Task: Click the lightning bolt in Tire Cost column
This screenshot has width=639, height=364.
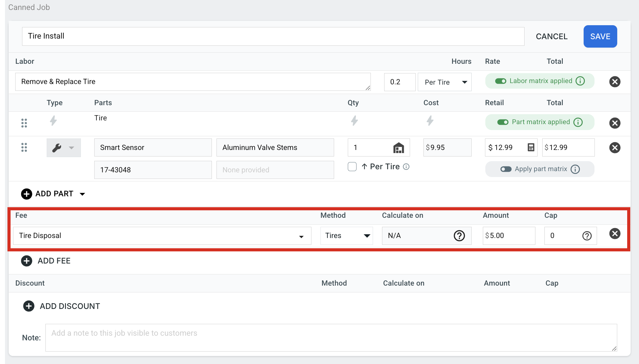Action: [430, 121]
